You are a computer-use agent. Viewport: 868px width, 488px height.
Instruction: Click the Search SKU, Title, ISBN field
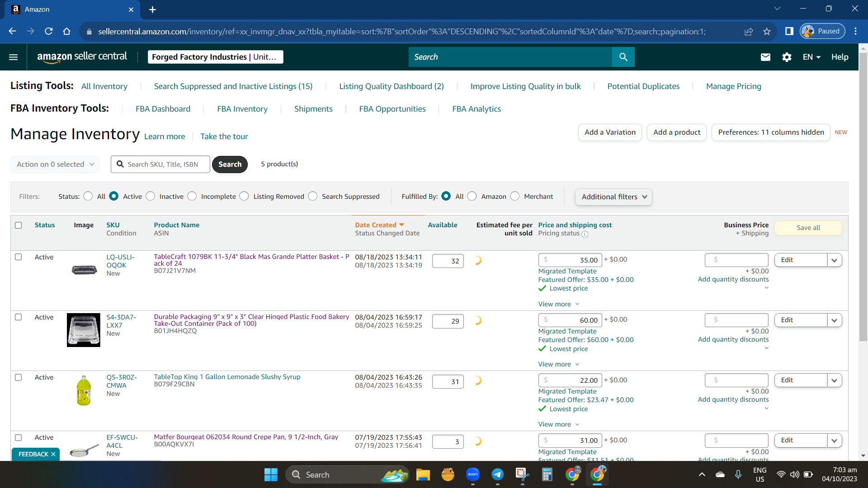[x=160, y=164]
